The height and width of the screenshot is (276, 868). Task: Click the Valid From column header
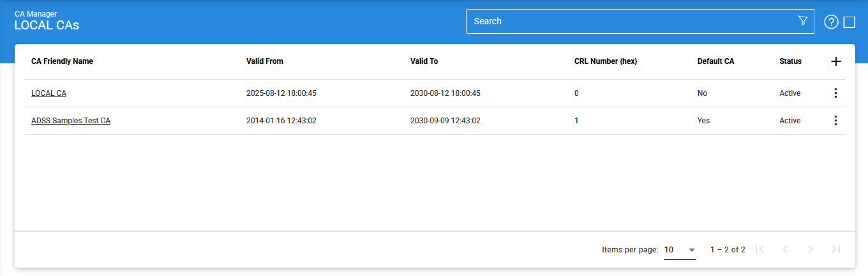point(265,61)
